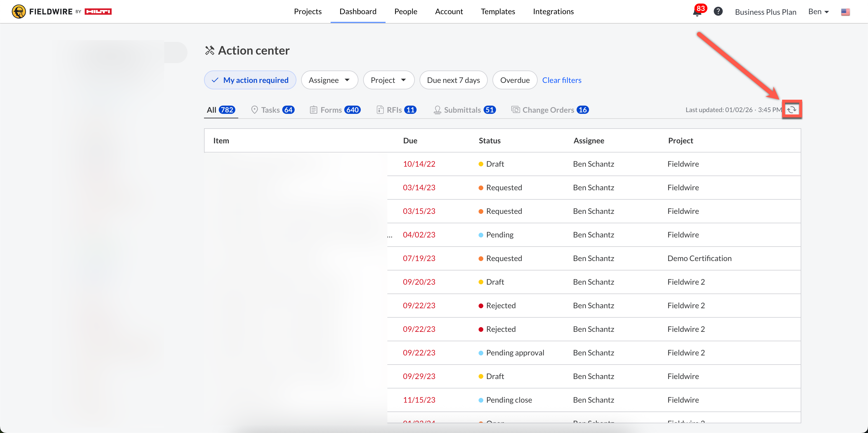This screenshot has width=868, height=433.
Task: Open the notifications bell showing 83
Action: coord(696,12)
